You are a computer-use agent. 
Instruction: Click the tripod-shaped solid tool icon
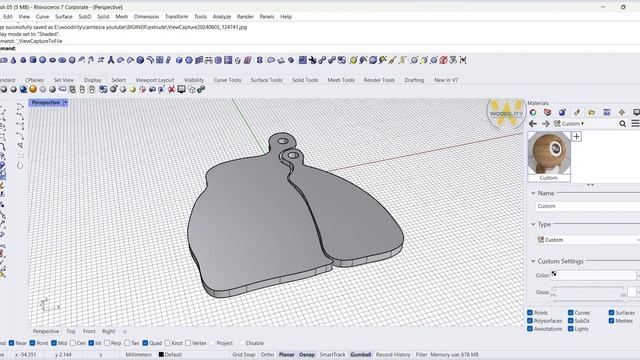click(x=111, y=60)
